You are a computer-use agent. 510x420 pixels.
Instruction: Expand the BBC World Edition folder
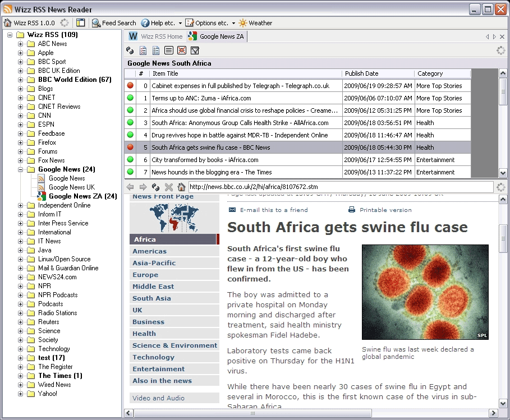21,80
